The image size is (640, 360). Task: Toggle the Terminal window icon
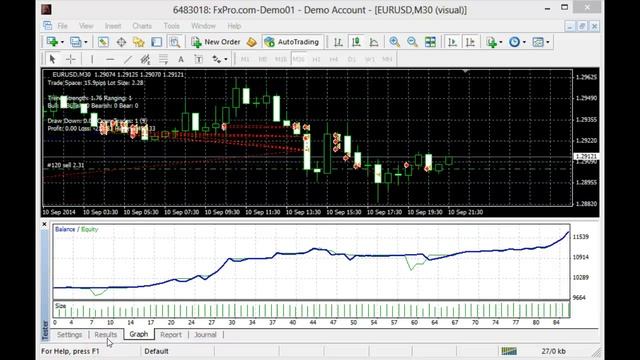click(157, 42)
